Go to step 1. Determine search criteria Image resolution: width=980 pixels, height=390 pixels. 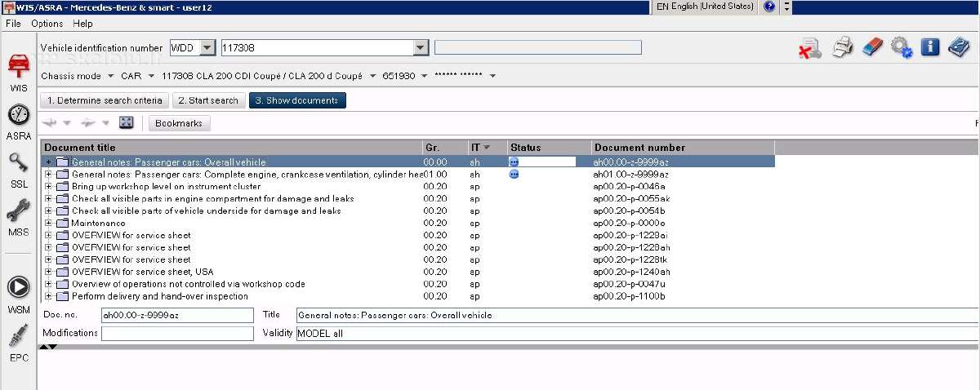pyautogui.click(x=104, y=100)
